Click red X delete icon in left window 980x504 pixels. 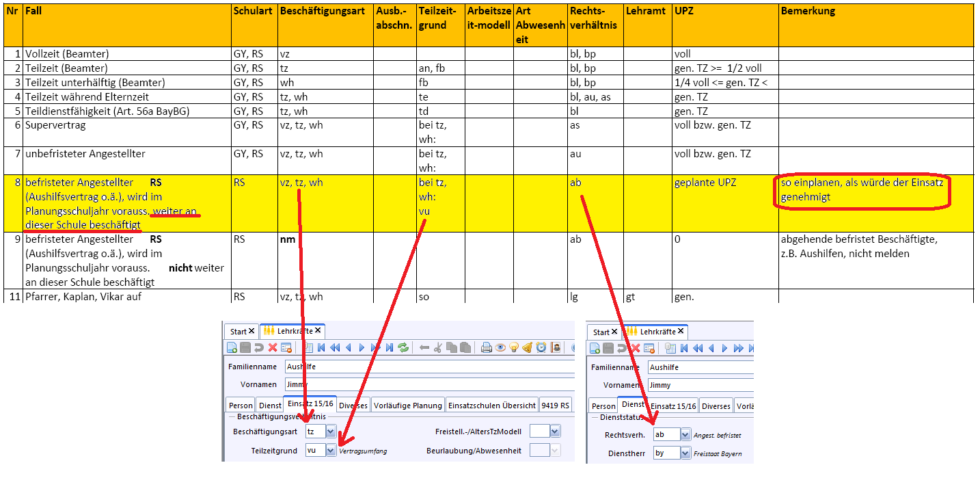[273, 347]
